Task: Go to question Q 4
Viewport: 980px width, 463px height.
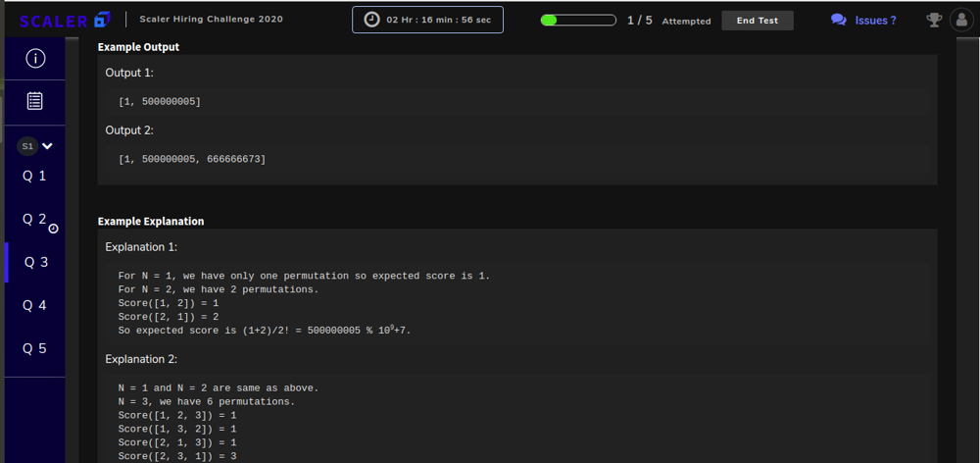Action: [34, 305]
